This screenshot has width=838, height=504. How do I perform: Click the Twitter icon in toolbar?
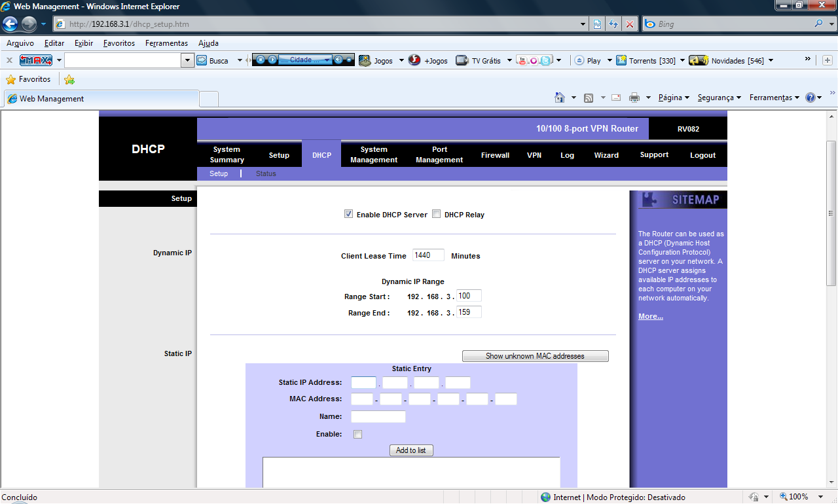[x=546, y=60]
